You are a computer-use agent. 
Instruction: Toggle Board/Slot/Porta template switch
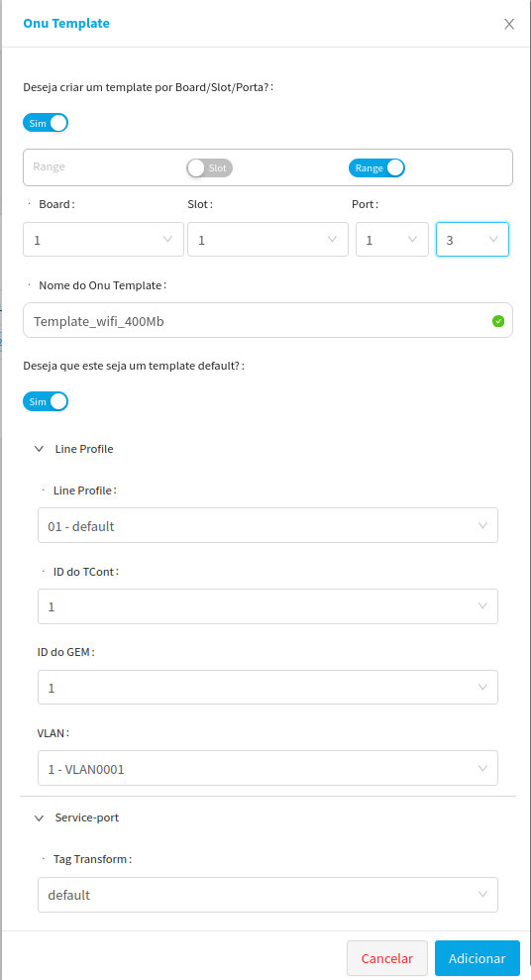[x=46, y=123]
